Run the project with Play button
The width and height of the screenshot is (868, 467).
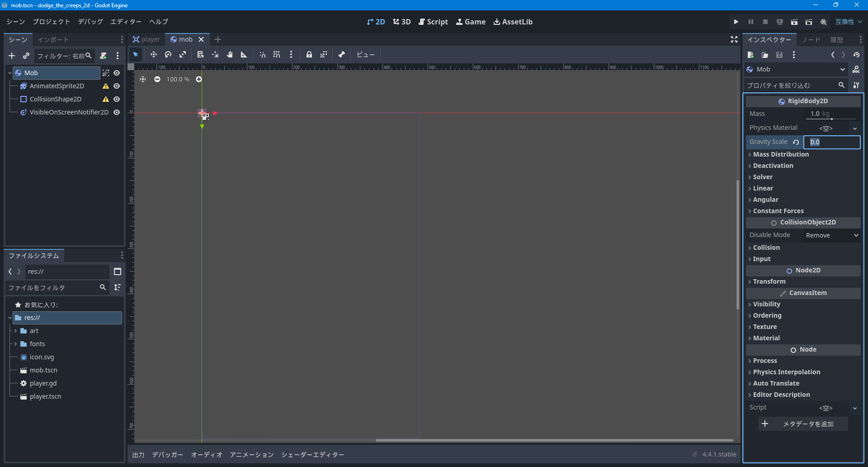736,22
